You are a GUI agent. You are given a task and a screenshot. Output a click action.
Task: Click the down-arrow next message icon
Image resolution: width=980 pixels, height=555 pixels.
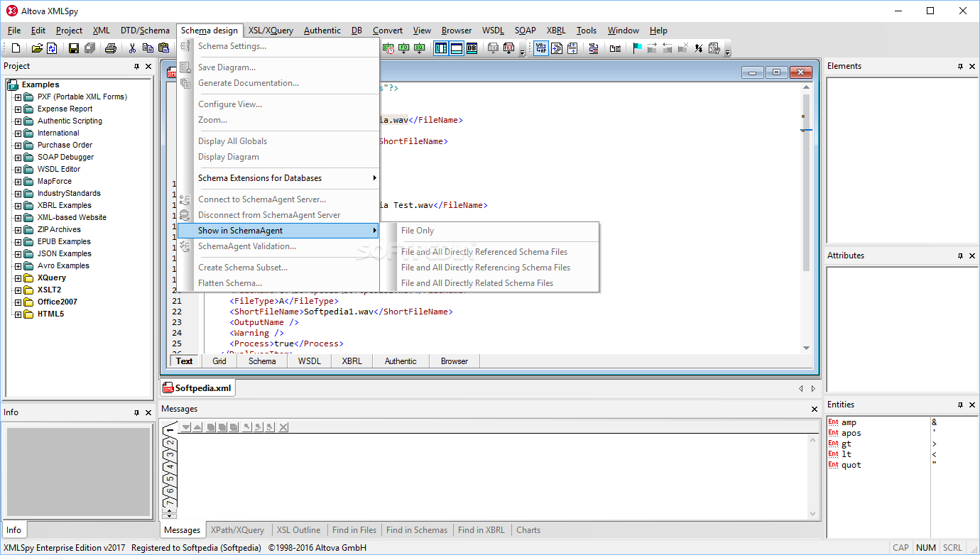coord(186,427)
